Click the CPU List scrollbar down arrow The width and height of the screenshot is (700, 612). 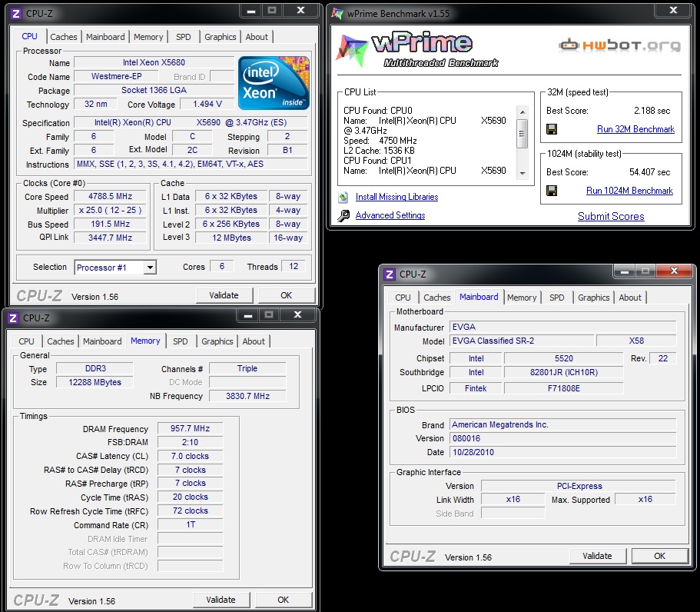(x=523, y=173)
